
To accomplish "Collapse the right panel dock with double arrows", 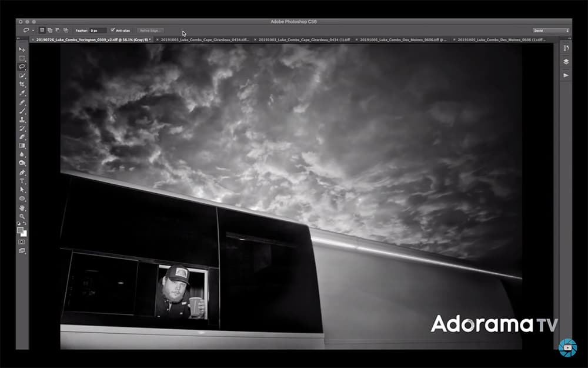I will point(569,38).
